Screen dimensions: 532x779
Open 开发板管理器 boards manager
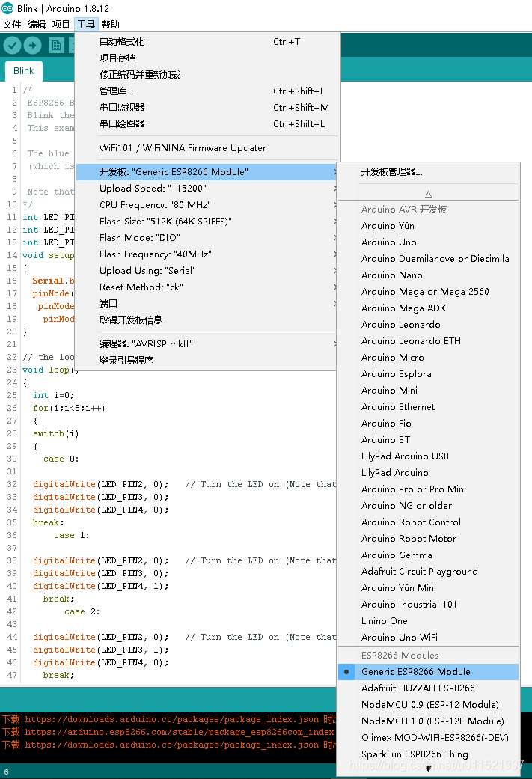click(x=428, y=172)
